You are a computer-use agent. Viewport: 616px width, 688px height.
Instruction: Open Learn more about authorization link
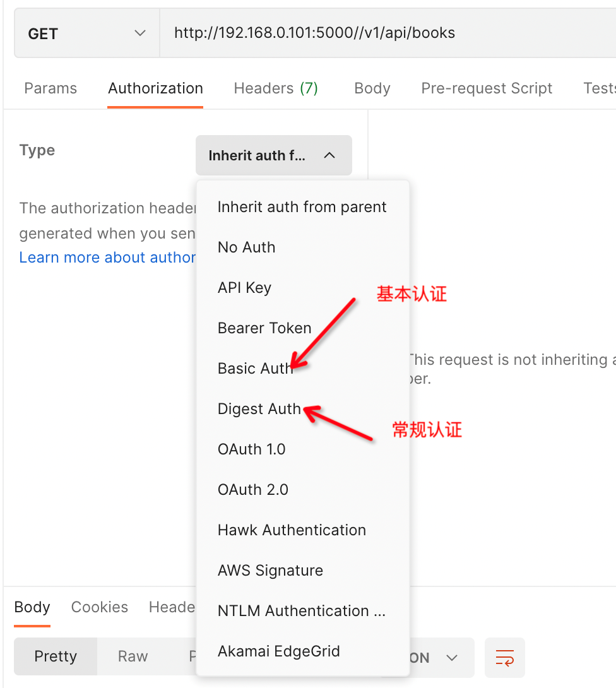(107, 257)
